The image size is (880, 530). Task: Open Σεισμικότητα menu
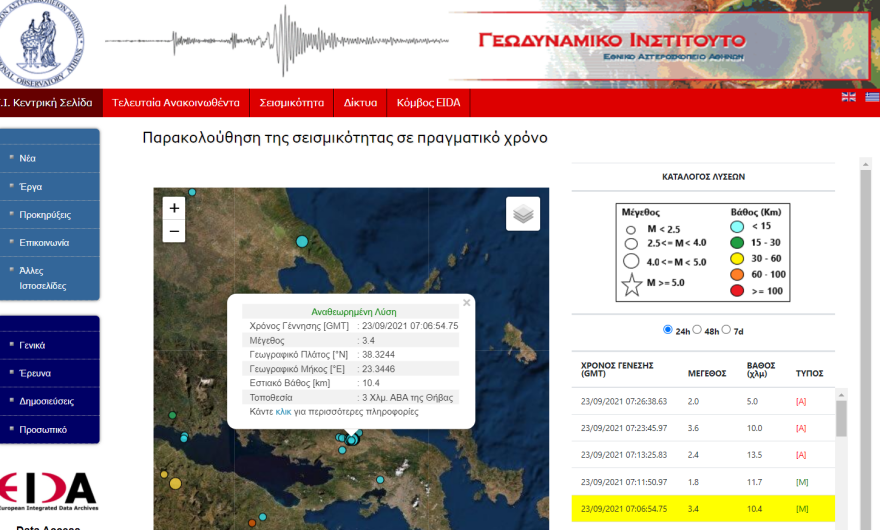click(x=291, y=103)
